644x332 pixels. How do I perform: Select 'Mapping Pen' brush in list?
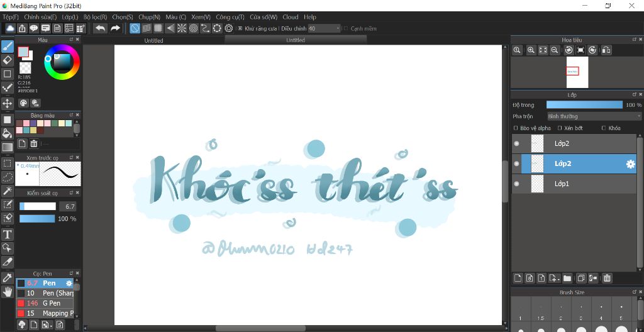point(45,313)
